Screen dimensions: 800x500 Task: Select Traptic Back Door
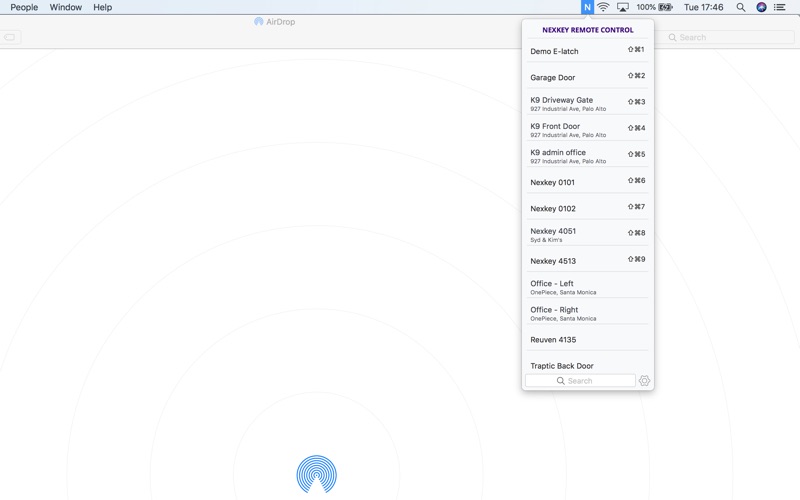tap(587, 364)
